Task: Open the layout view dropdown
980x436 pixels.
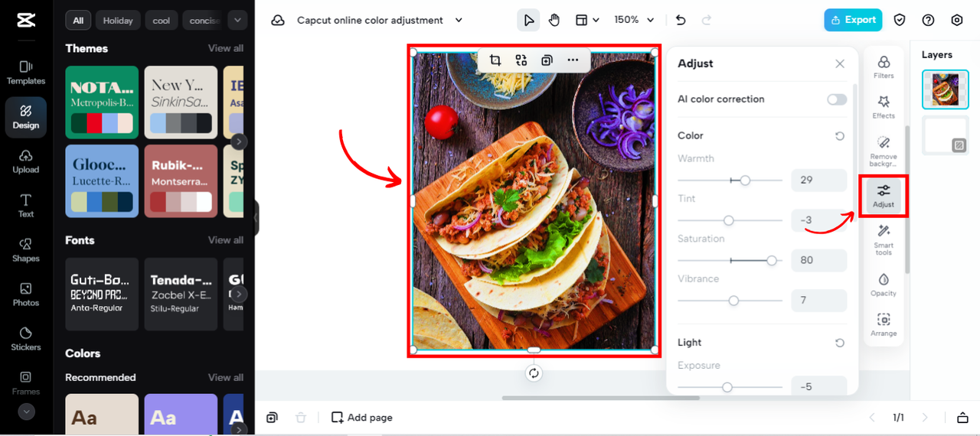Action: [x=587, y=20]
